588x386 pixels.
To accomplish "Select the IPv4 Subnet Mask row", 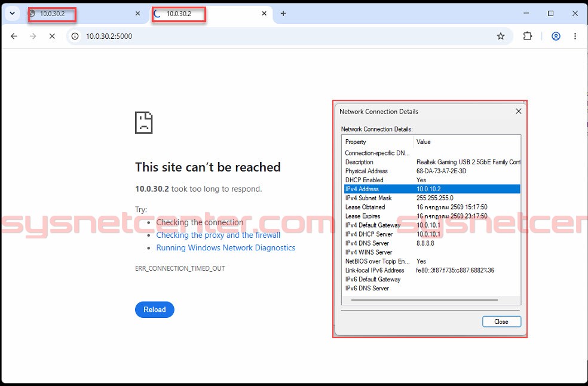I will 432,198.
